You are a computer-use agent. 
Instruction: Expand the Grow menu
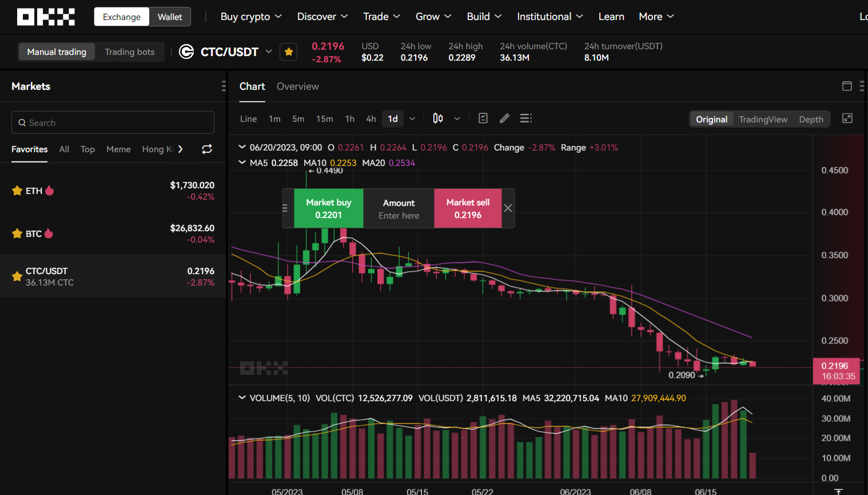pos(433,17)
